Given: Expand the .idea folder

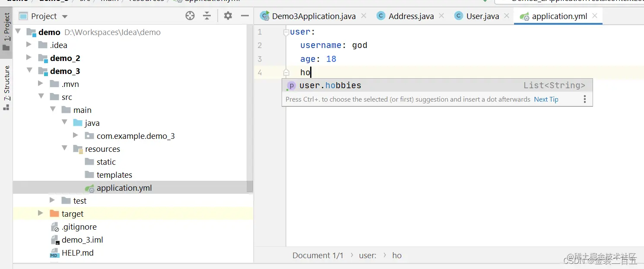Looking at the screenshot, I should coord(29,45).
